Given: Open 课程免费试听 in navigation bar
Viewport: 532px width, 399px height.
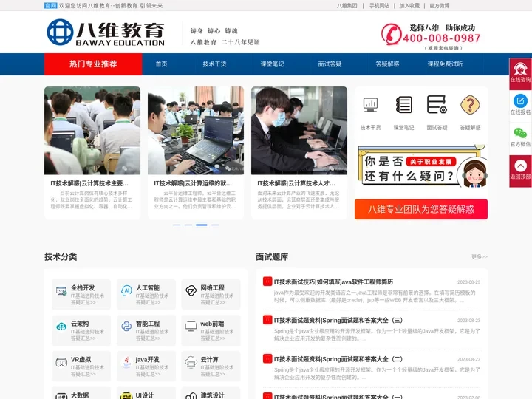Looking at the screenshot, I should tap(445, 64).
